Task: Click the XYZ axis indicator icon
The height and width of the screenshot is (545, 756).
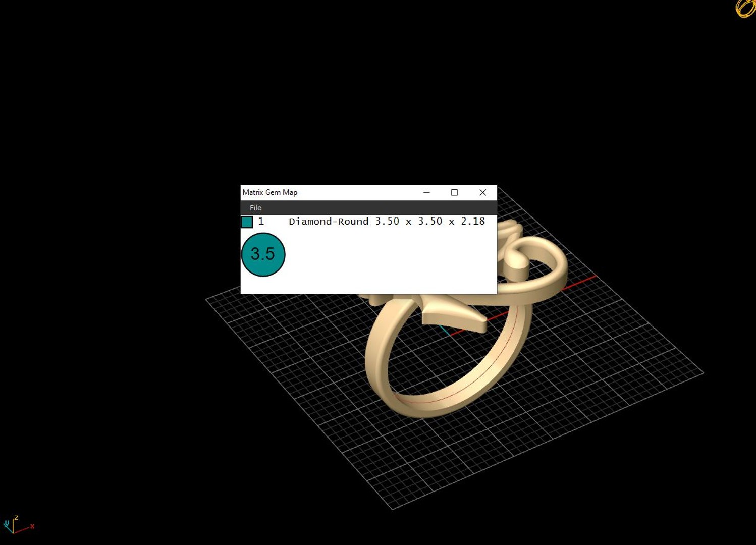Action: point(18,525)
